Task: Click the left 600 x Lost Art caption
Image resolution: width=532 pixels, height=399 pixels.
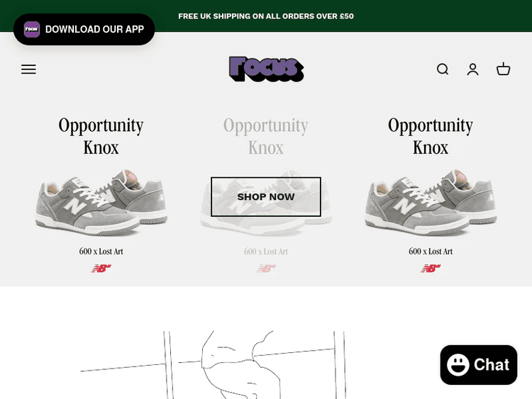Action: [101, 251]
